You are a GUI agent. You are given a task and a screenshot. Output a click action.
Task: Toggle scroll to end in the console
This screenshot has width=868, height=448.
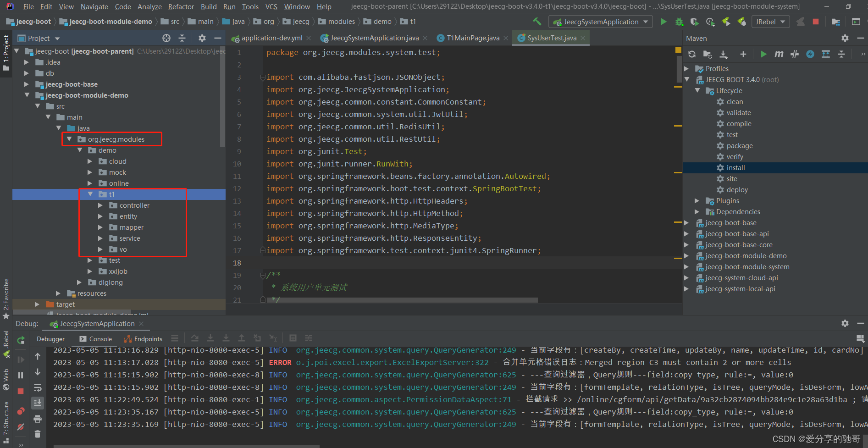pos(38,403)
